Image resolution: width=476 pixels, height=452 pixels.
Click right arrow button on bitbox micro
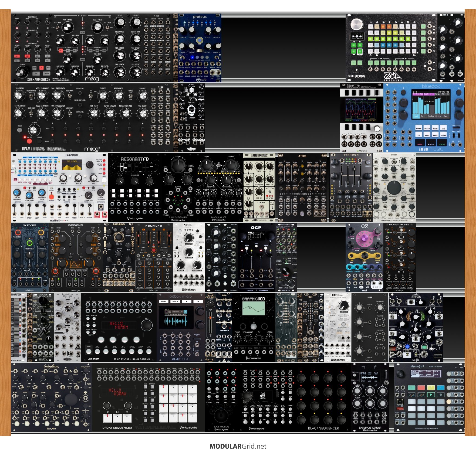[x=198, y=301]
